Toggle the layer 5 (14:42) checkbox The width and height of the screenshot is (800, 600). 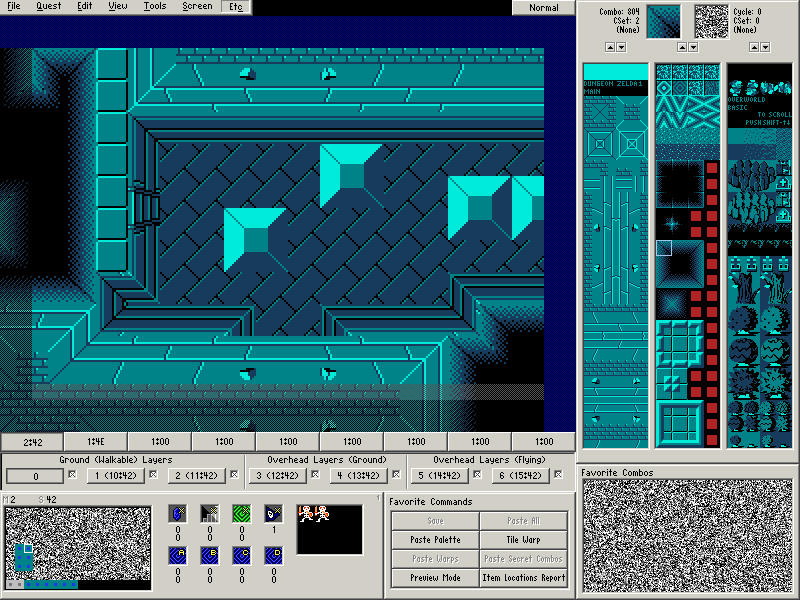(477, 474)
